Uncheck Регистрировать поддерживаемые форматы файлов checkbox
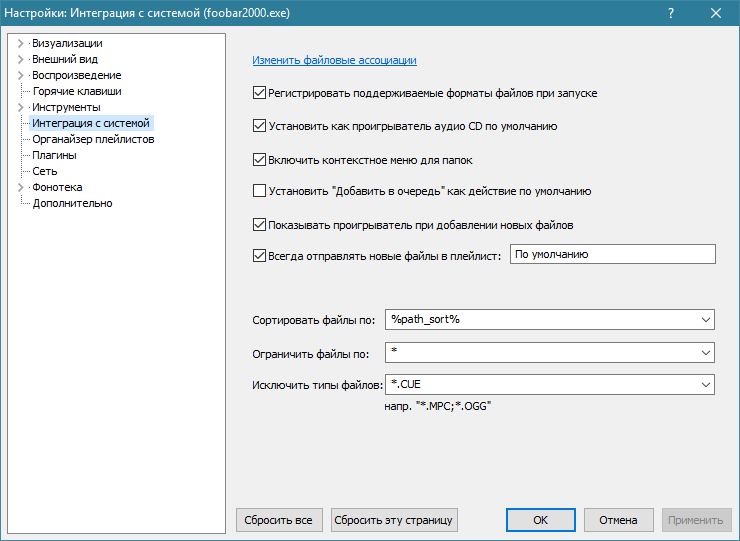Image resolution: width=740 pixels, height=541 pixels. [x=260, y=93]
